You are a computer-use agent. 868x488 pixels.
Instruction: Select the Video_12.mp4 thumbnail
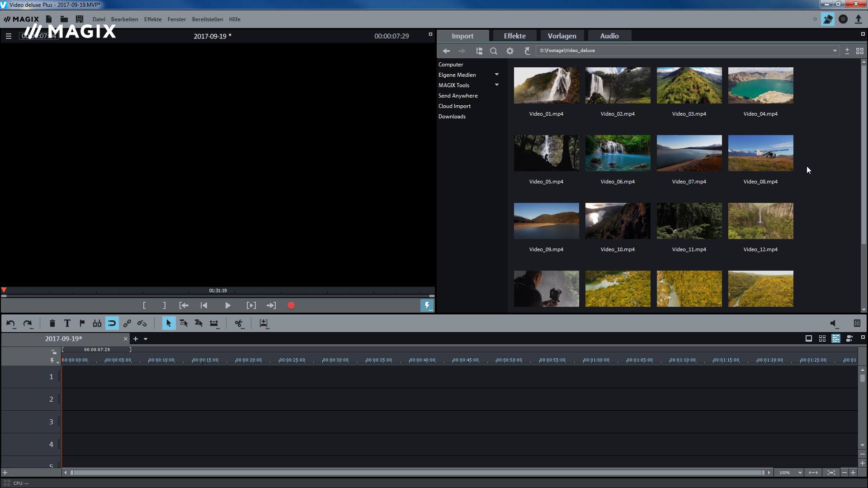click(760, 221)
